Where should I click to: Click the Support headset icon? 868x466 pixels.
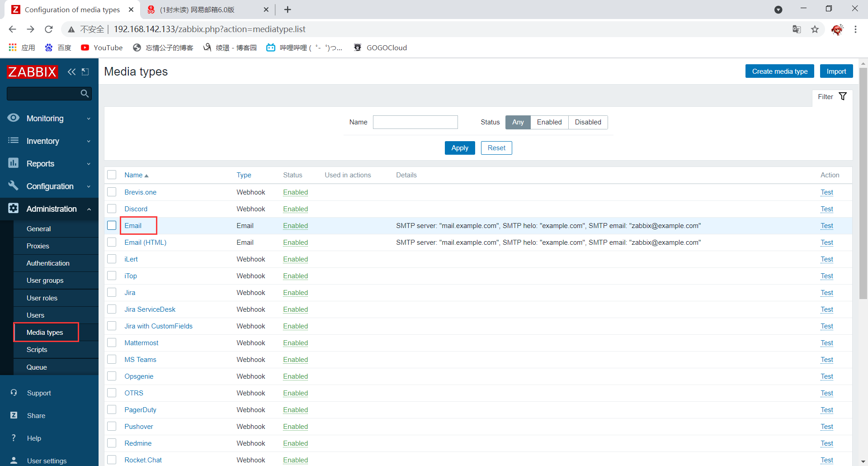click(x=14, y=393)
